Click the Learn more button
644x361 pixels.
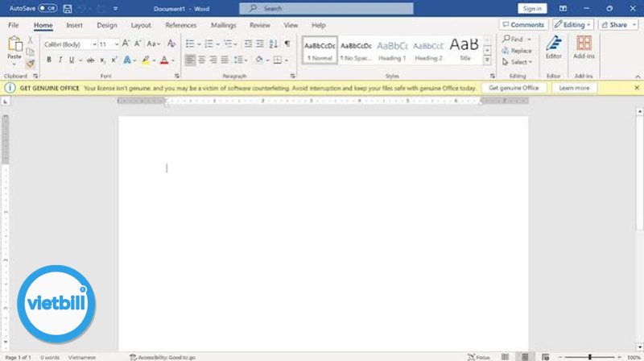click(x=574, y=88)
